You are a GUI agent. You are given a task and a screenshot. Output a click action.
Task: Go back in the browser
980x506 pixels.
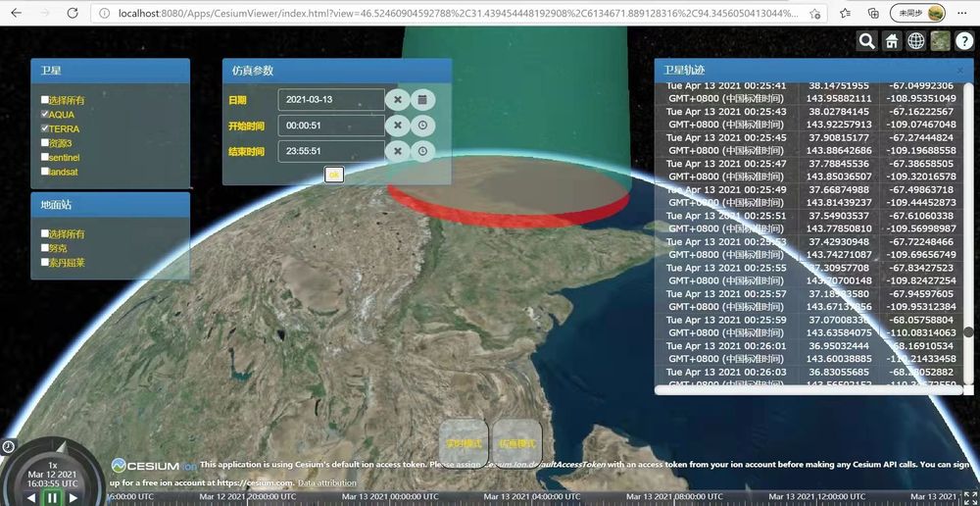click(17, 13)
